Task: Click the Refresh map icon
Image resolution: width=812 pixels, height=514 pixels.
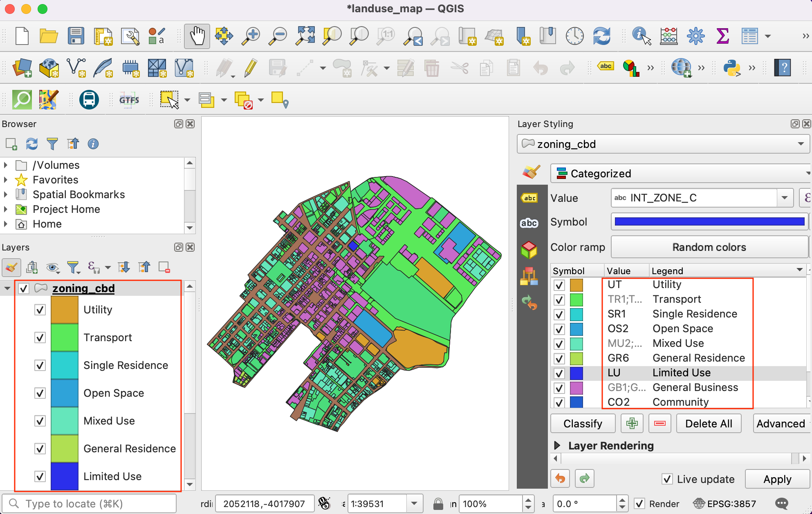Action: pos(601,36)
